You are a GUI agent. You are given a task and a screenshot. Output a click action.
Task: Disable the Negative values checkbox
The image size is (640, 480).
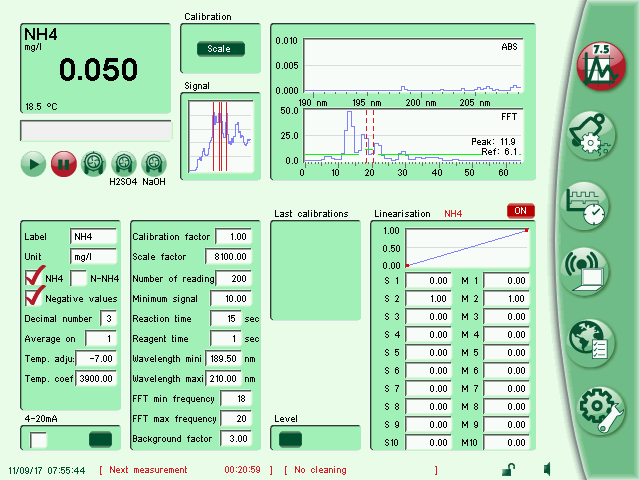[35, 298]
